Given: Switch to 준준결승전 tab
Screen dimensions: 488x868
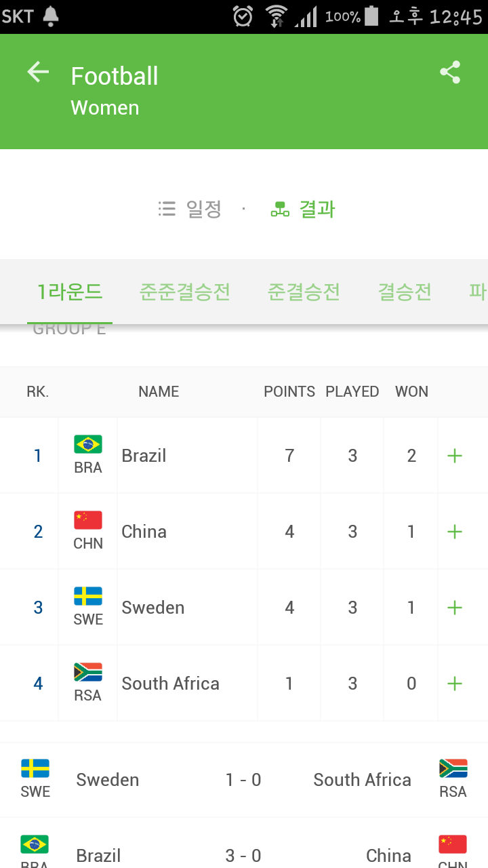Looking at the screenshot, I should pos(185,292).
